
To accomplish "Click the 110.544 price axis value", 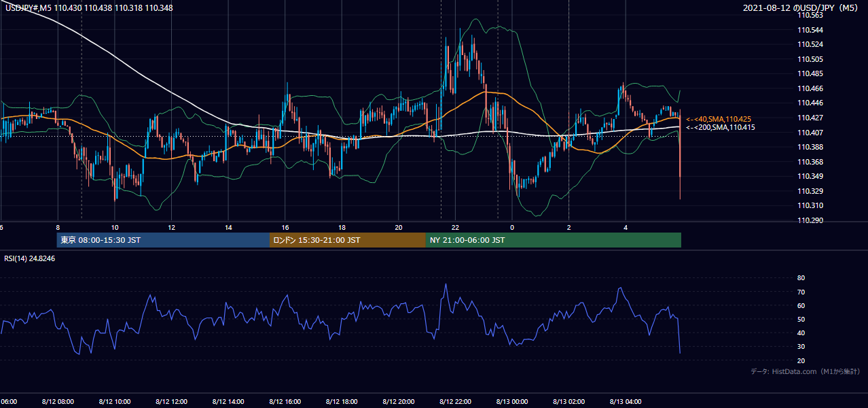I will coord(810,30).
